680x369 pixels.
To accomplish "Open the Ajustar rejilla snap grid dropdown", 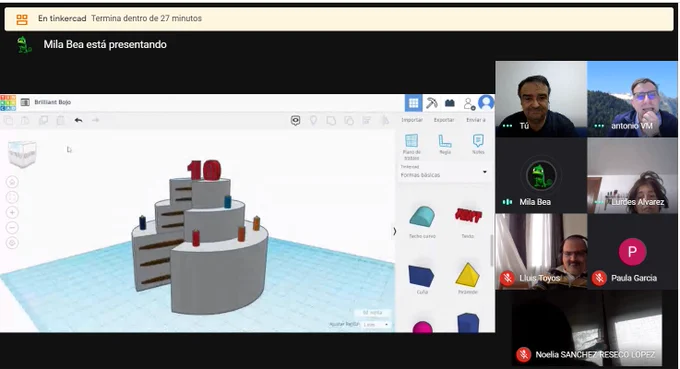I will (x=376, y=324).
